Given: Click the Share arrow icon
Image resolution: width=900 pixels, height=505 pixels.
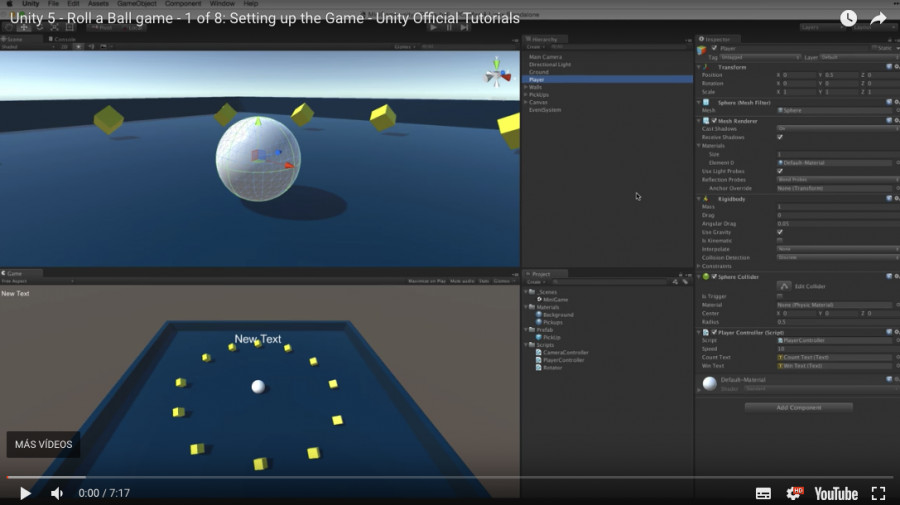Looking at the screenshot, I should coord(878,18).
